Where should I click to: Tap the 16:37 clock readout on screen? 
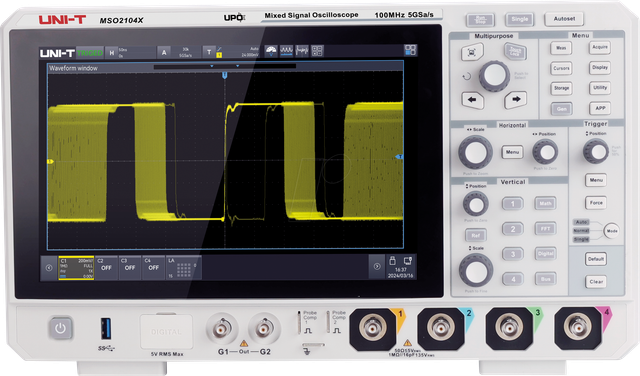click(400, 270)
